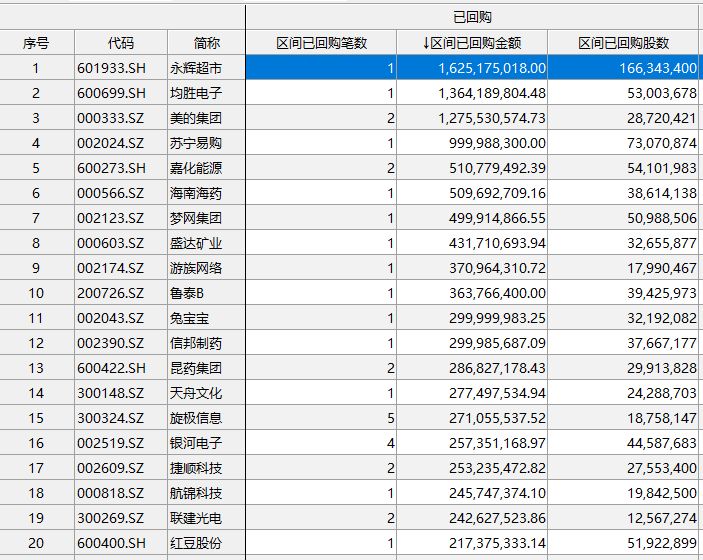Select the 代码 column header

[121, 43]
